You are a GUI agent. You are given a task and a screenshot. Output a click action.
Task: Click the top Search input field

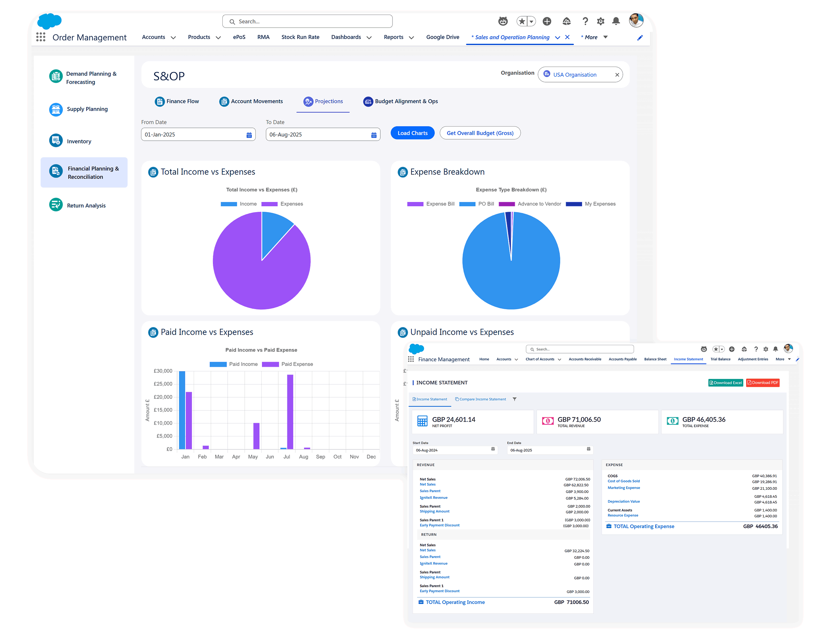(308, 21)
